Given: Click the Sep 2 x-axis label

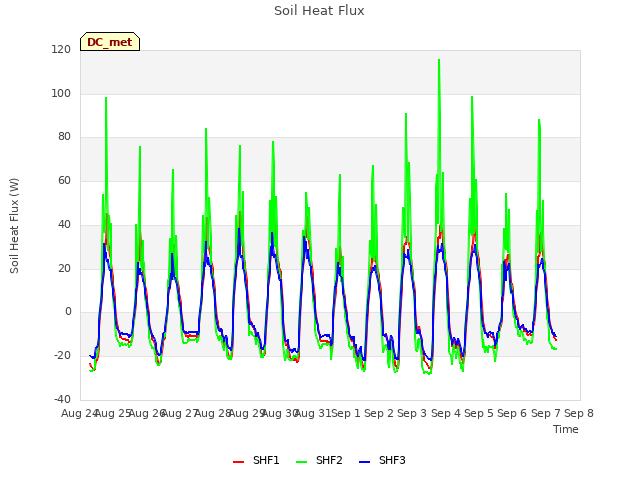Looking at the screenshot, I should pos(379,413).
